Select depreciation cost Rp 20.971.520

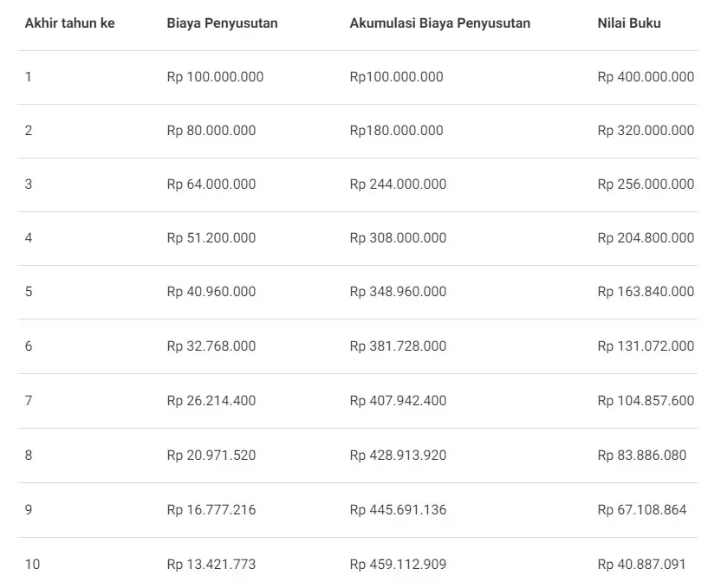(211, 455)
